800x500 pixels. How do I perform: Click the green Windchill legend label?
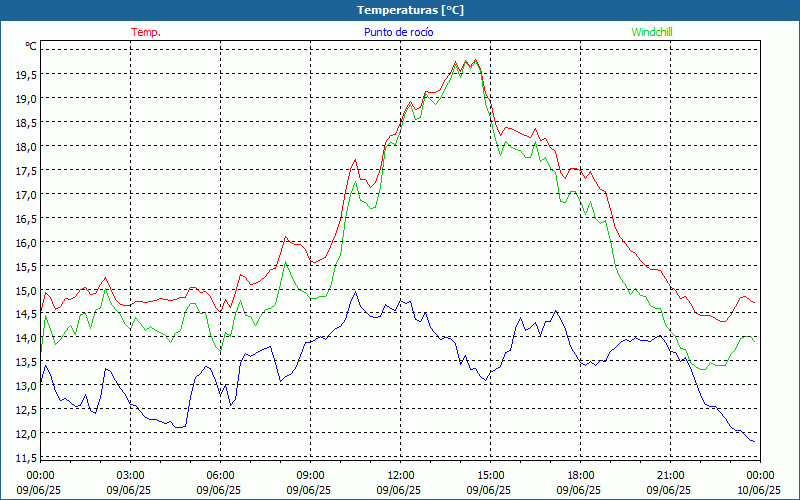[652, 32]
